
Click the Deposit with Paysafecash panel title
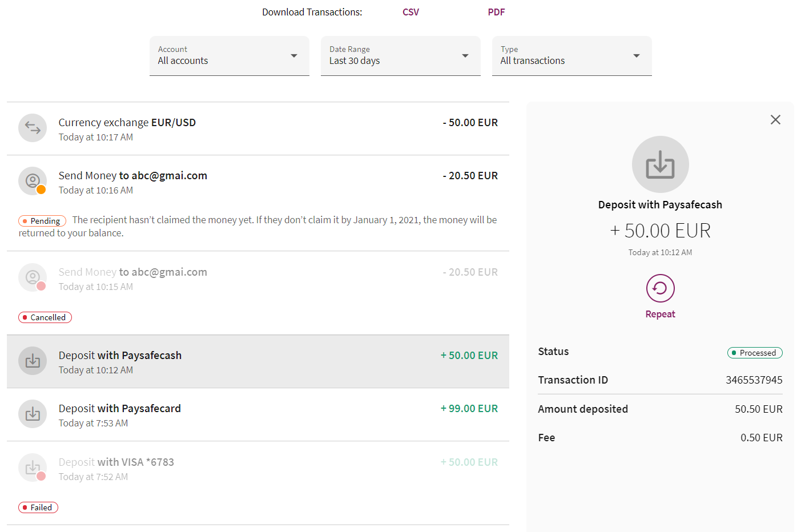click(x=660, y=205)
